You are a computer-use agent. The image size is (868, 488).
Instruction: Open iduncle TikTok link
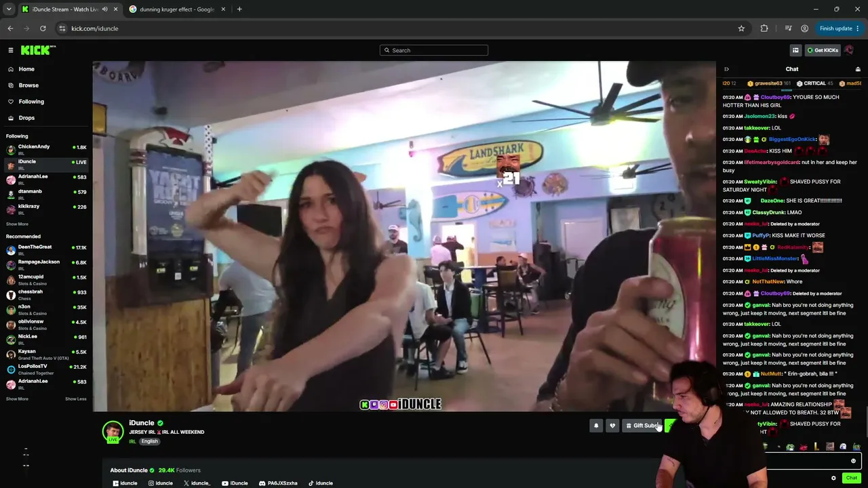[x=321, y=483]
